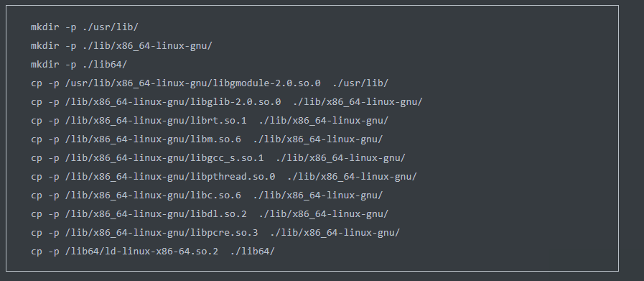Click the libdl.so.2 copy command line
Screen dimensions: 644x281
(x=210, y=214)
